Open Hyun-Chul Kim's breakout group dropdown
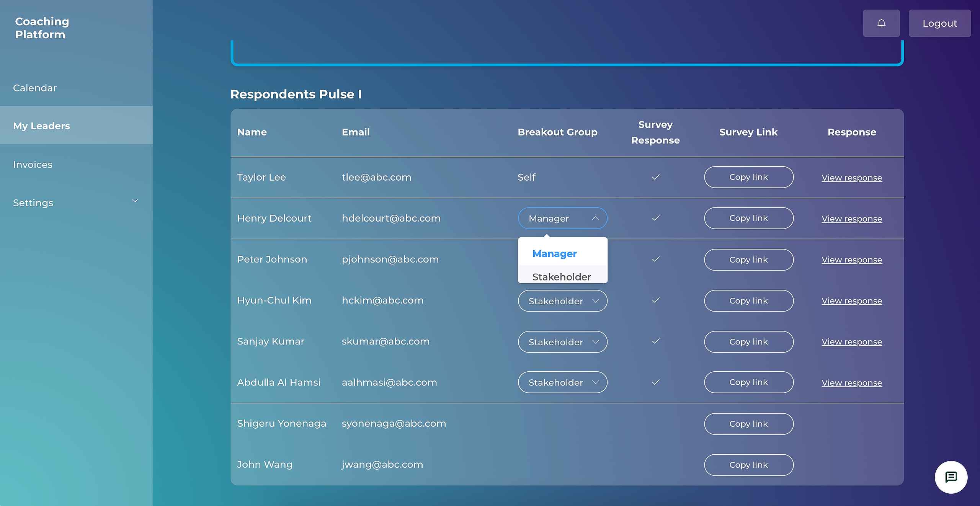Screen dimensions: 980x506 click(562, 301)
